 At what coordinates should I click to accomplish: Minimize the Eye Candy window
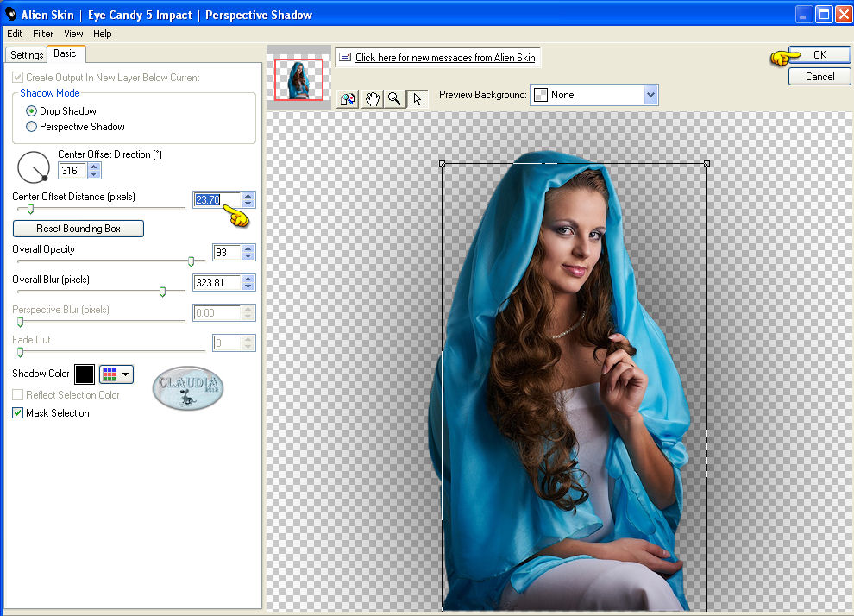click(804, 15)
